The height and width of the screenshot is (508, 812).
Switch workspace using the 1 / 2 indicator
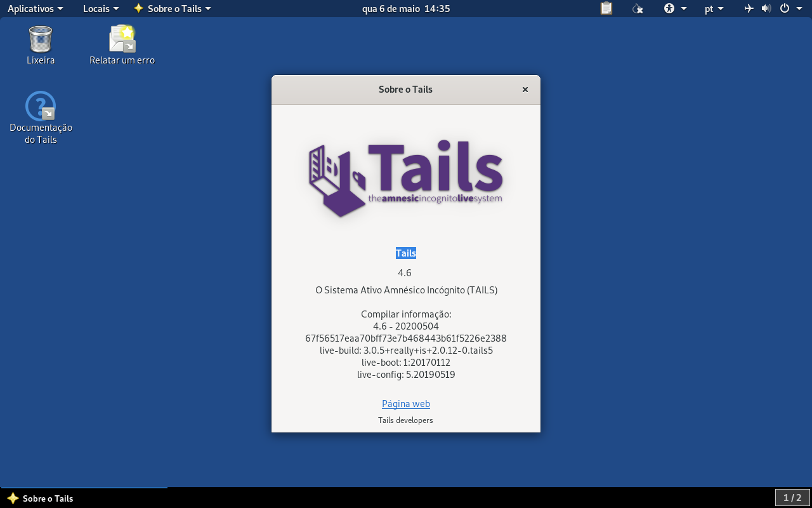click(792, 498)
